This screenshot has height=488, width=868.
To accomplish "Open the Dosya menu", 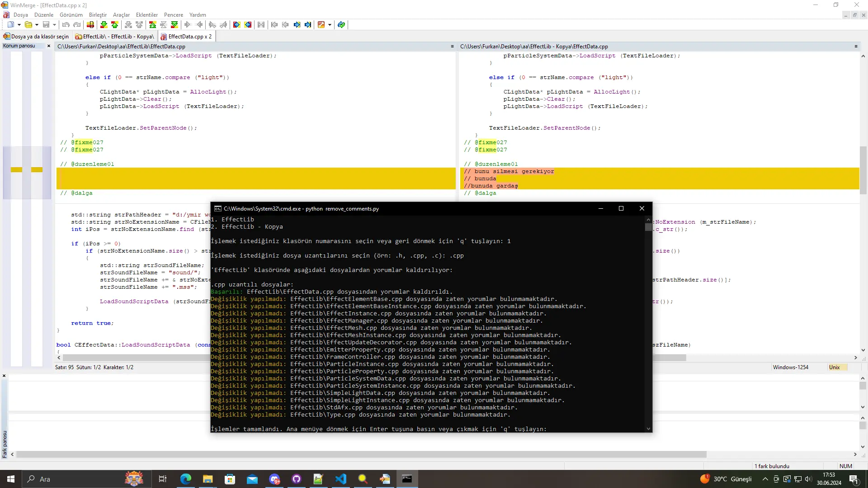I will point(21,15).
